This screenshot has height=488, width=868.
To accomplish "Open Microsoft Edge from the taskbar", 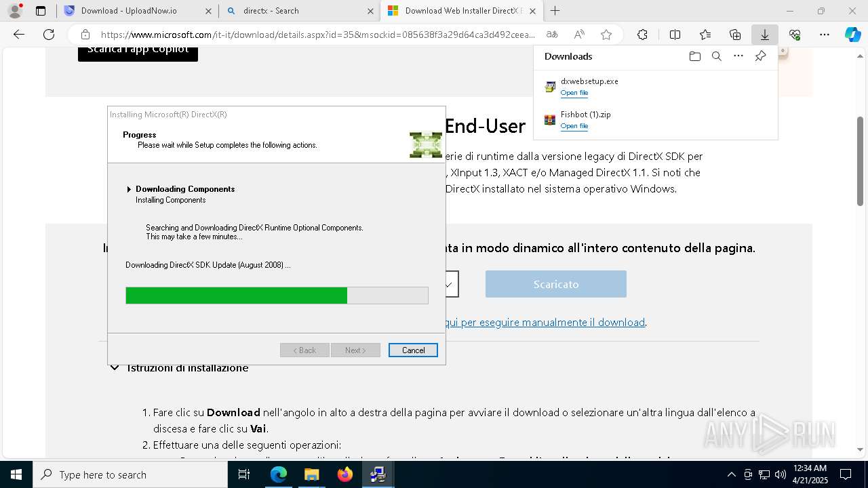I will pos(279,474).
